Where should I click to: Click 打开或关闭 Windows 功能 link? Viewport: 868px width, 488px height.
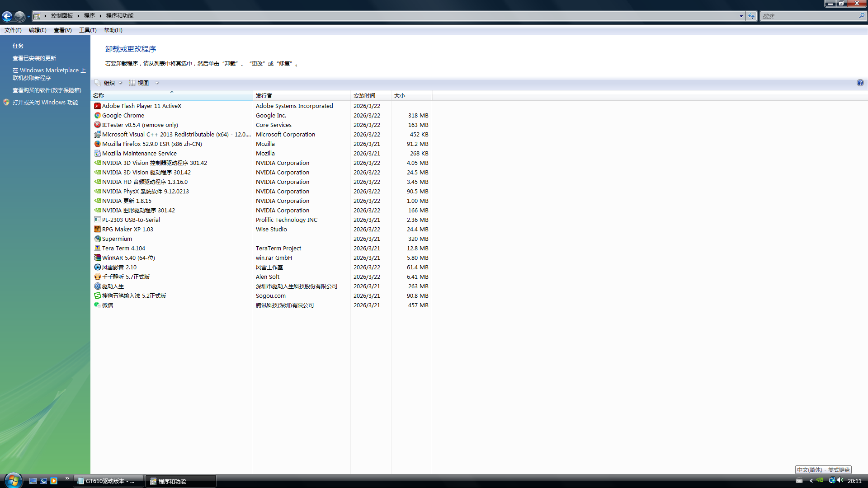[x=45, y=102]
